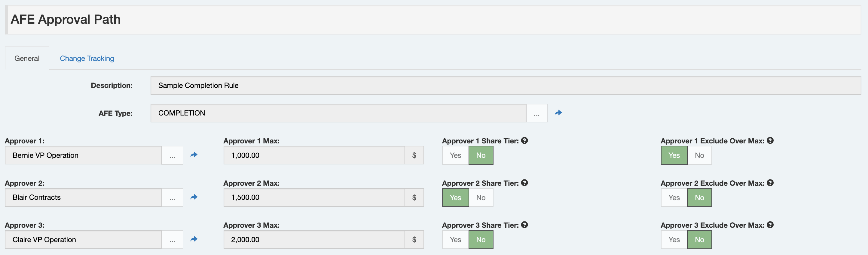Go to Claire VP Operation via arrow icon

tap(194, 239)
